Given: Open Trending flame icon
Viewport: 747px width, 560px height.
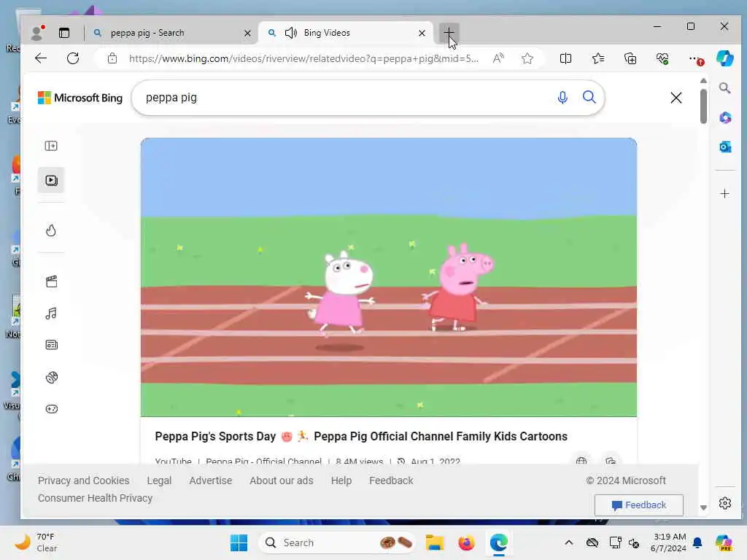Looking at the screenshot, I should [51, 230].
